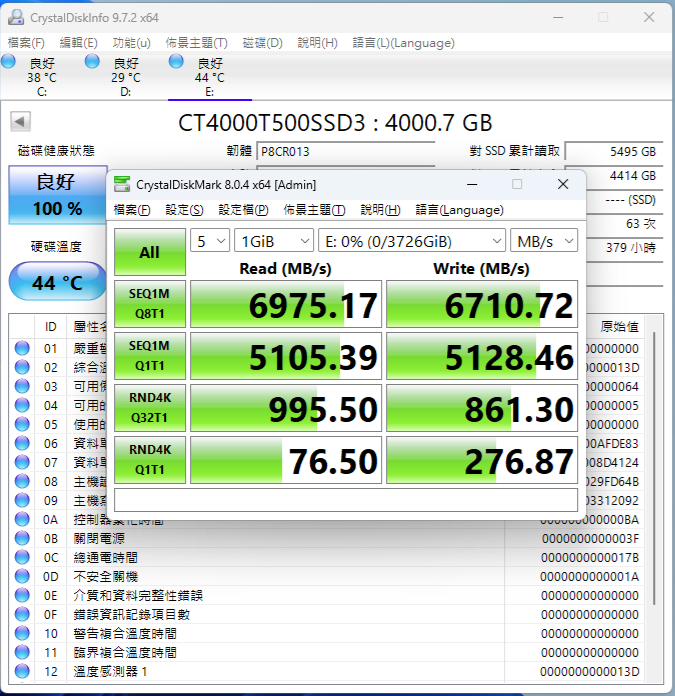Open 設定(S) menu in CrystalDiskMark
The image size is (675, 696).
pos(184,210)
